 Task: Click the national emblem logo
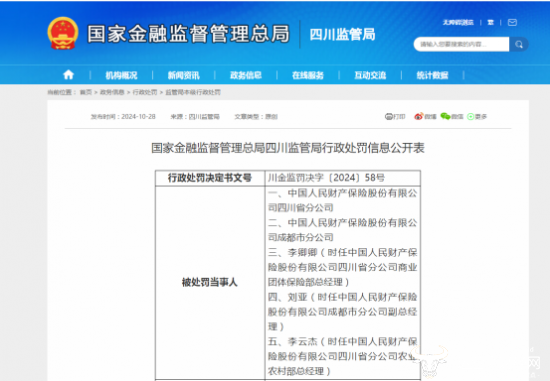[62, 33]
